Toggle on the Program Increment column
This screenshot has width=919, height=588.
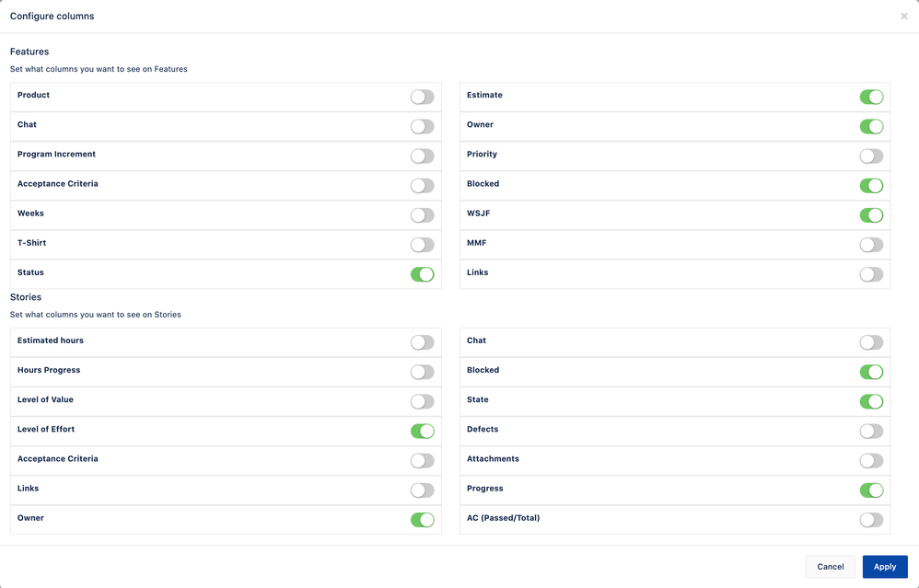(x=422, y=156)
